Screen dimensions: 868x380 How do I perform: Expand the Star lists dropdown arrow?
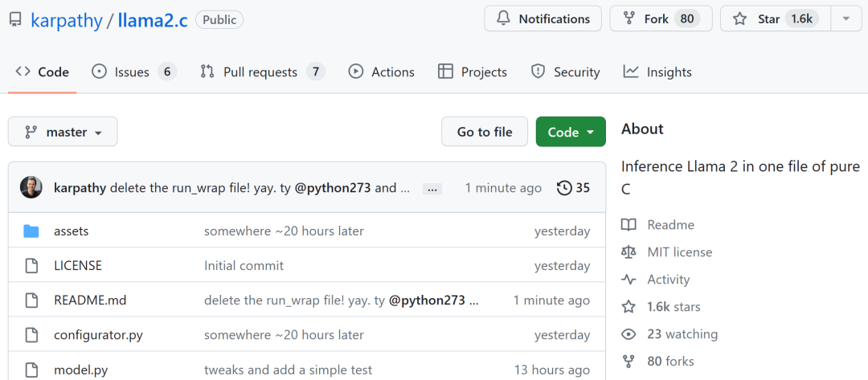pos(845,18)
